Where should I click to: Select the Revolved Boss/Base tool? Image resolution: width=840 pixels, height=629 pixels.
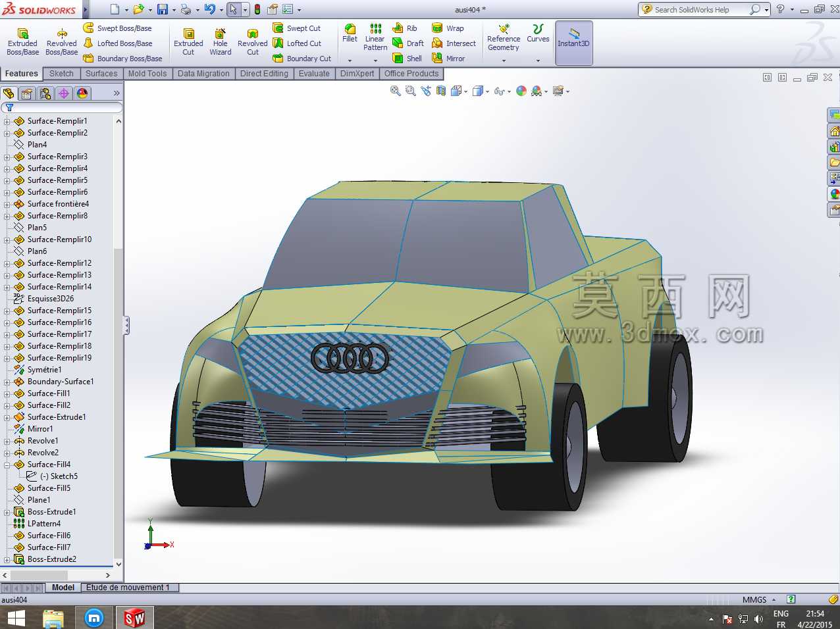(x=62, y=42)
